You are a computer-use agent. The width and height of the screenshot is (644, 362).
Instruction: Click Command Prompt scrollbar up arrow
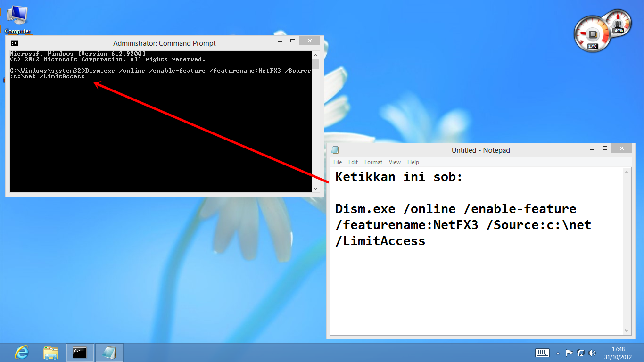point(316,55)
